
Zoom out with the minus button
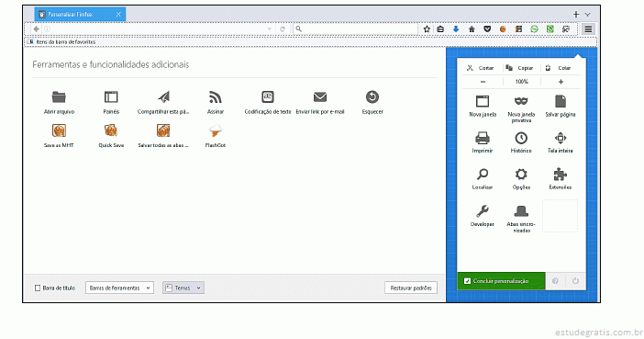pos(483,82)
